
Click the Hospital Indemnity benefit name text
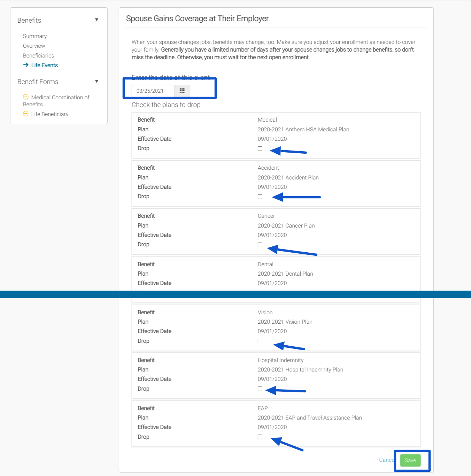281,360
